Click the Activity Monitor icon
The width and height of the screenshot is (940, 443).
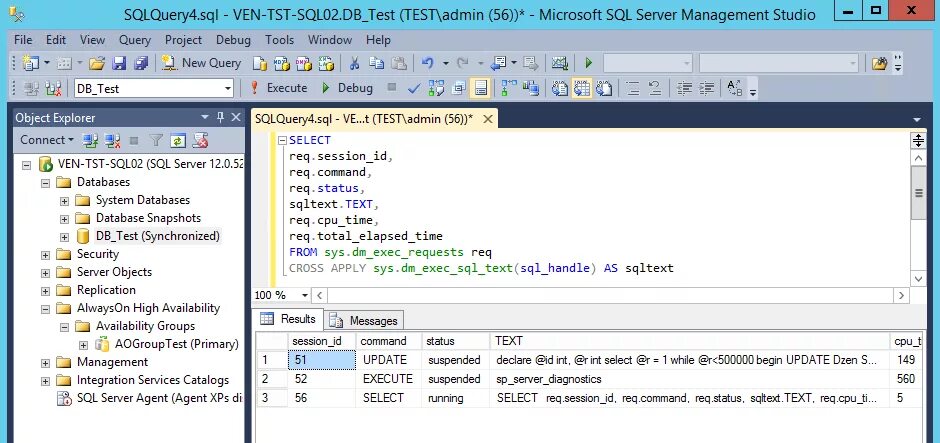560,63
